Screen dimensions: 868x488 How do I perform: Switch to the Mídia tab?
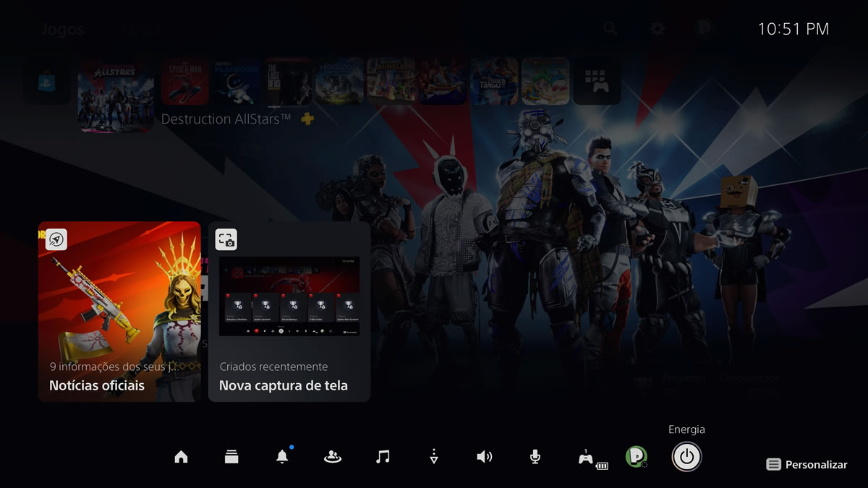click(141, 30)
